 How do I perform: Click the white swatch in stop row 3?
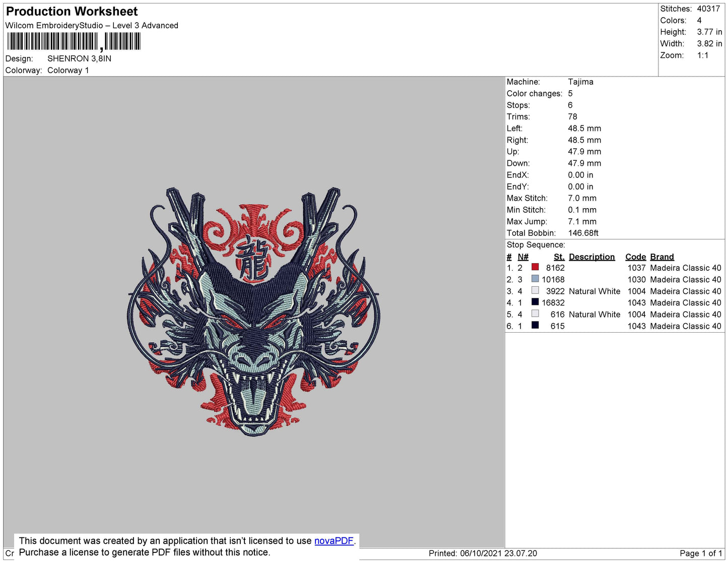(x=535, y=290)
